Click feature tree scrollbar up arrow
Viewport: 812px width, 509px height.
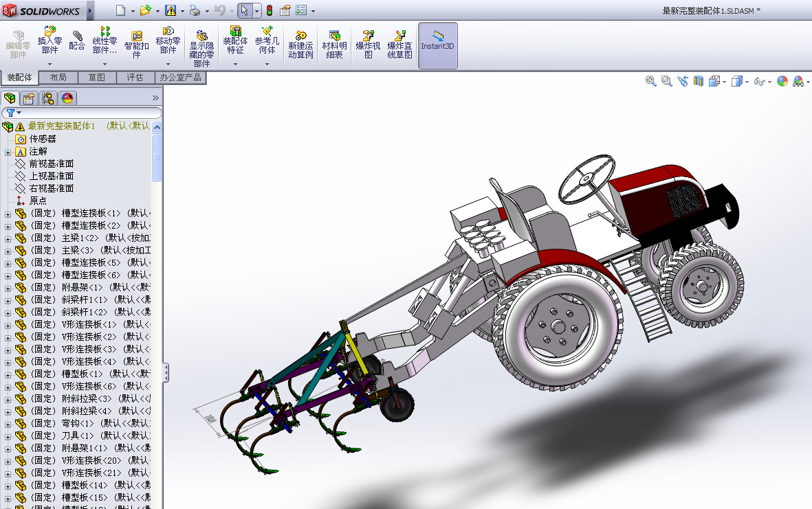[x=157, y=126]
